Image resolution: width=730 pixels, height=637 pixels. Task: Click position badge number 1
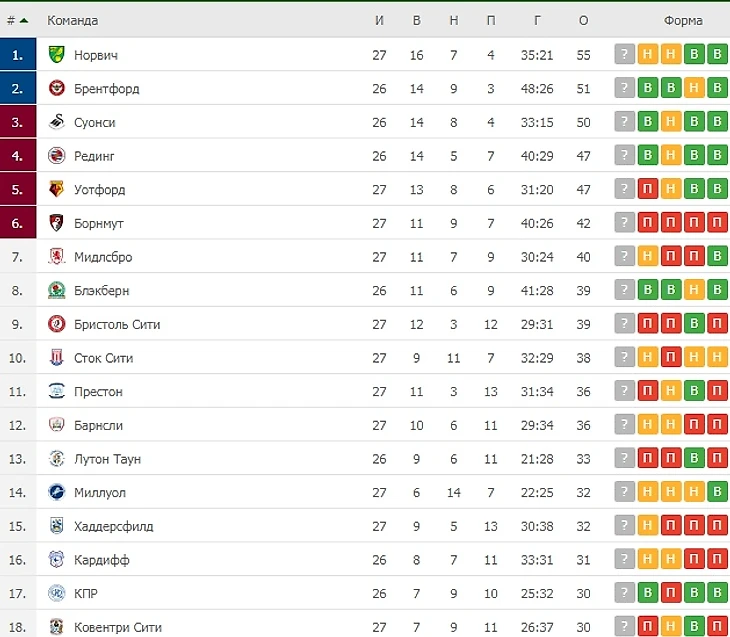tap(18, 55)
